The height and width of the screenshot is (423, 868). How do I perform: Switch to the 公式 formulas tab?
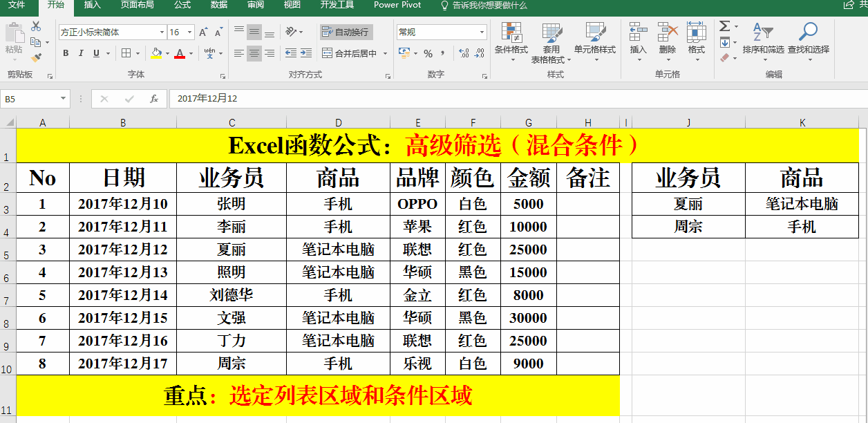(x=182, y=5)
